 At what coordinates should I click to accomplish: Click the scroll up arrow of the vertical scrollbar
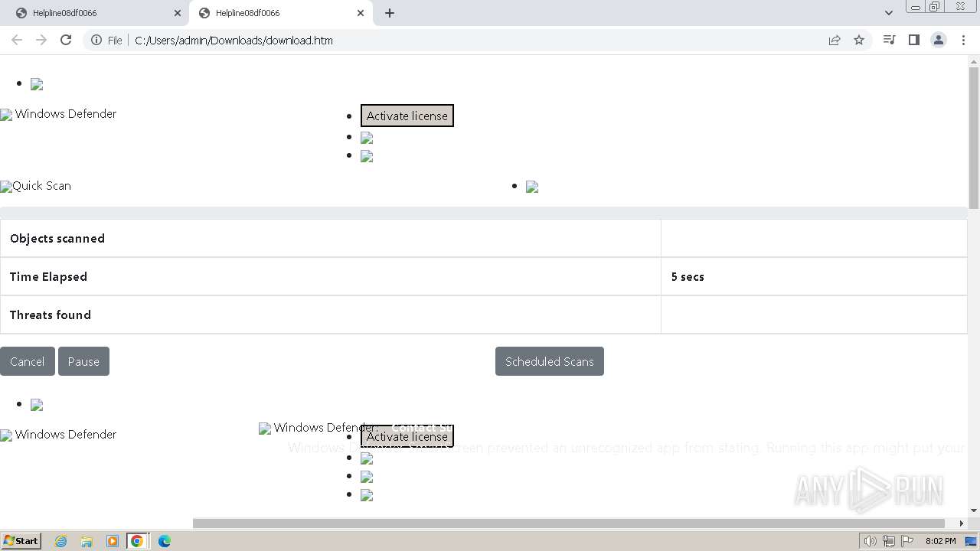tap(974, 60)
